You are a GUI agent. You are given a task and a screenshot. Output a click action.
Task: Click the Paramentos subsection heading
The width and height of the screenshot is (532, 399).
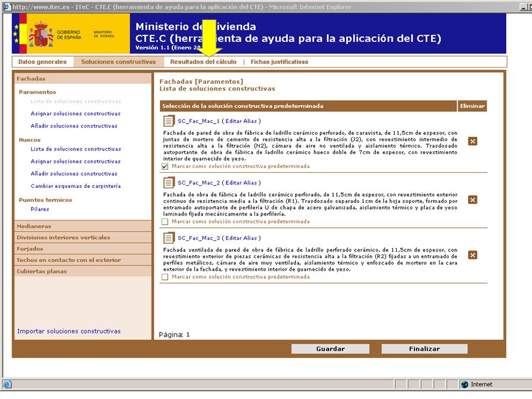(37, 92)
